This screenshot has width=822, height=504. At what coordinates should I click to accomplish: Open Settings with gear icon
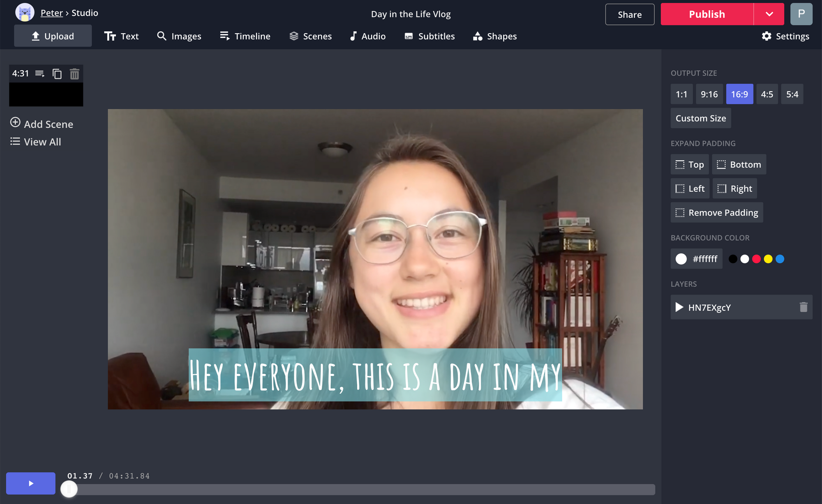tap(785, 36)
